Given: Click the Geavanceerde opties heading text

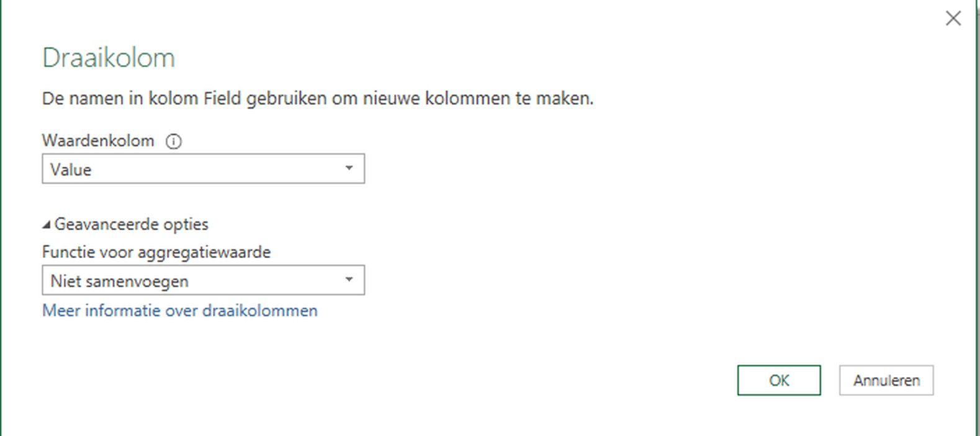Looking at the screenshot, I should [131, 224].
